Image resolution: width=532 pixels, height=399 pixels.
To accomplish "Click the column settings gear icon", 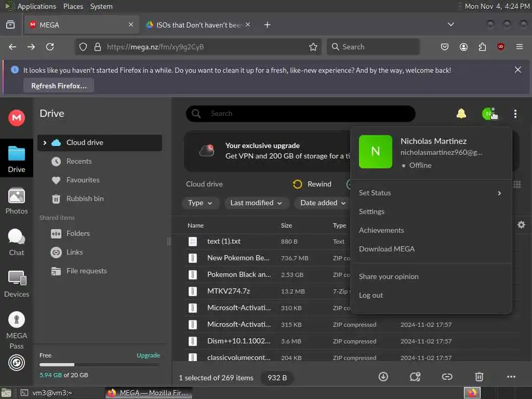I will pos(521,224).
